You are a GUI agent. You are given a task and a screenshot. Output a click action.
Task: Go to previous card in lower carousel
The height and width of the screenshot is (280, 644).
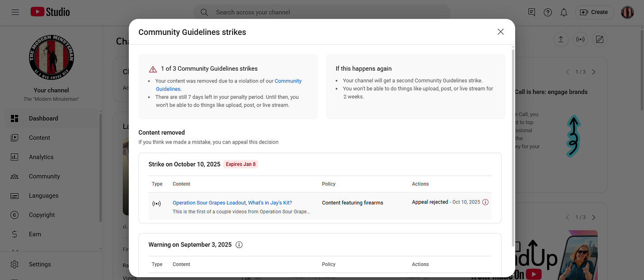coord(568,217)
